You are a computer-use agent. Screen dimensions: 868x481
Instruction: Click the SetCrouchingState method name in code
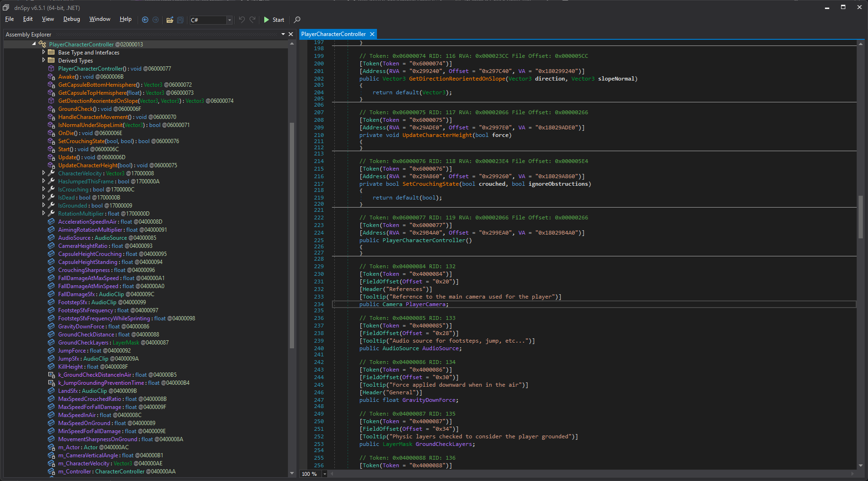[430, 184]
